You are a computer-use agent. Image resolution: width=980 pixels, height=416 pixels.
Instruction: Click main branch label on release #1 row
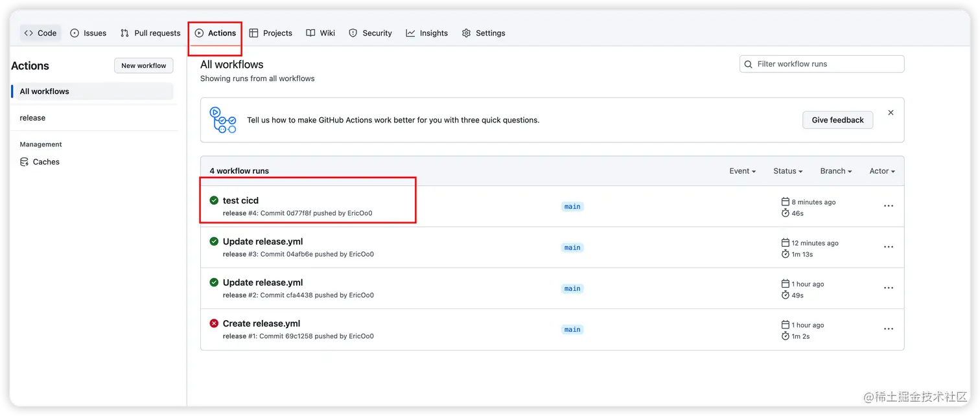point(572,330)
